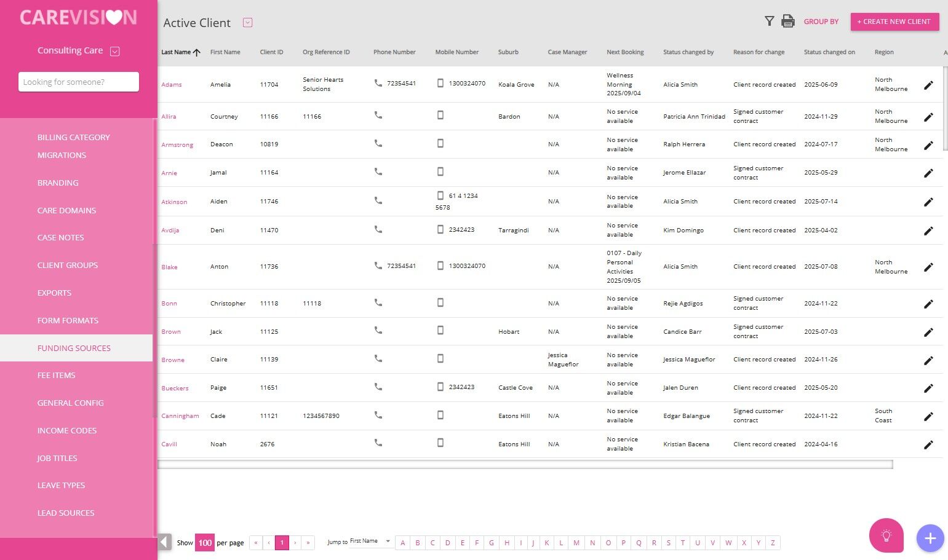Open the Consulting Care organisation dropdown
948x560 pixels.
point(114,52)
